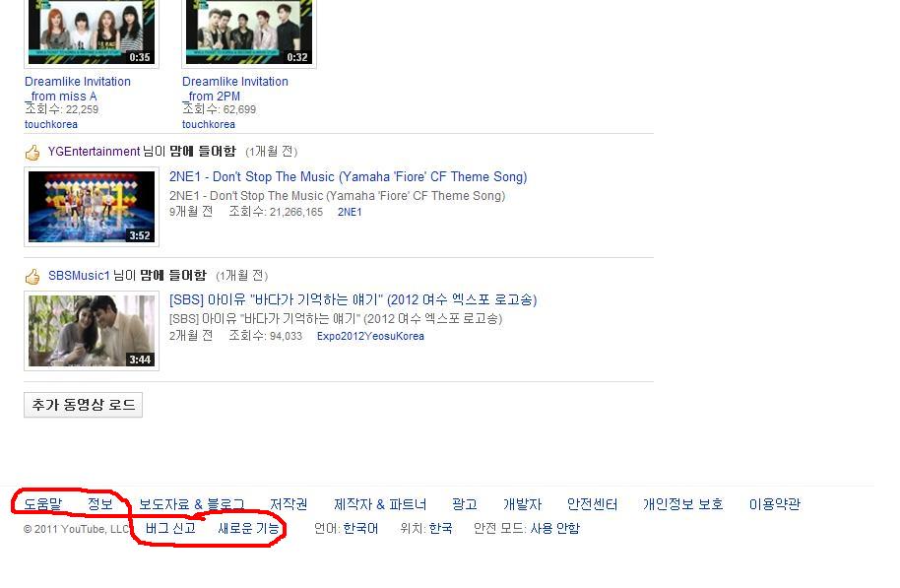The height and width of the screenshot is (588, 900).
Task: Click the 버그 신고 link
Action: (170, 528)
